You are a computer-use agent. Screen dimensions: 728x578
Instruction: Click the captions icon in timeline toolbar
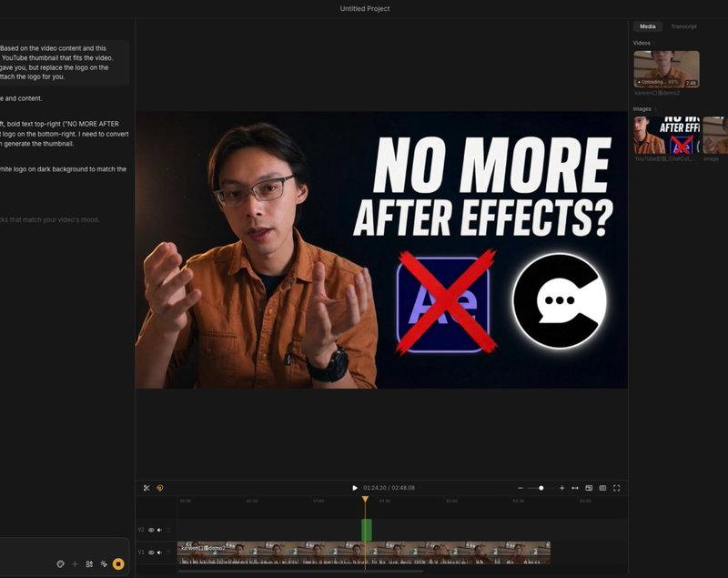coord(602,488)
